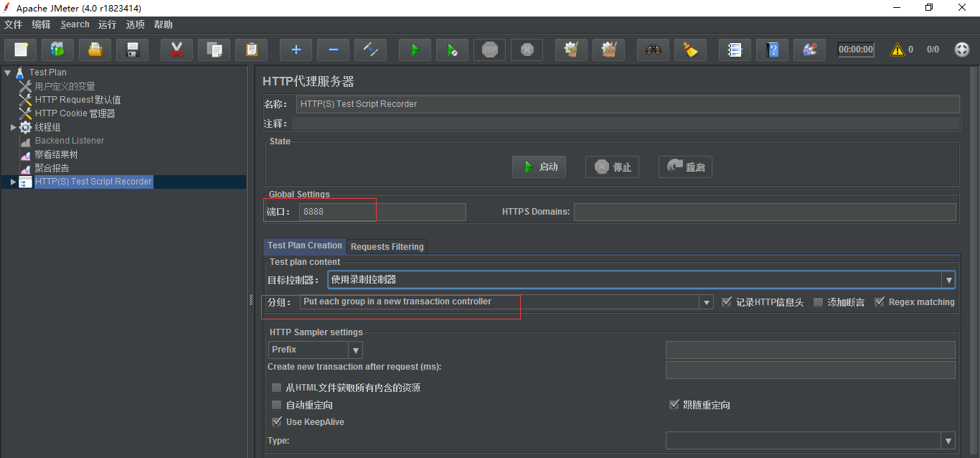
Task: Click the 端口 port field showing 8888
Action: 382,212
